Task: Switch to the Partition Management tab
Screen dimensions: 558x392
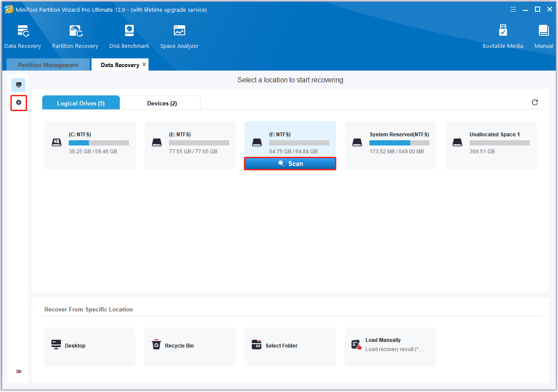Action: (x=48, y=64)
